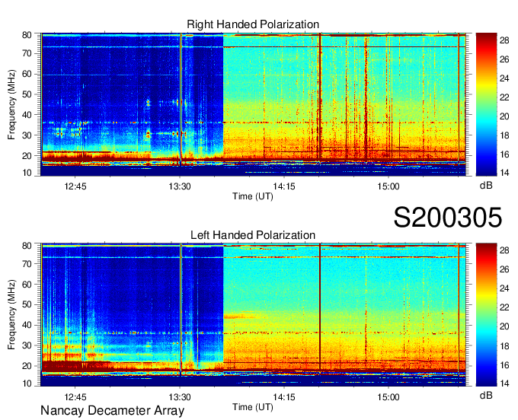Image resolution: width=518 pixels, height=420 pixels.
Task: Click the "dB" label of Right Handed color bar
Action: [486, 186]
